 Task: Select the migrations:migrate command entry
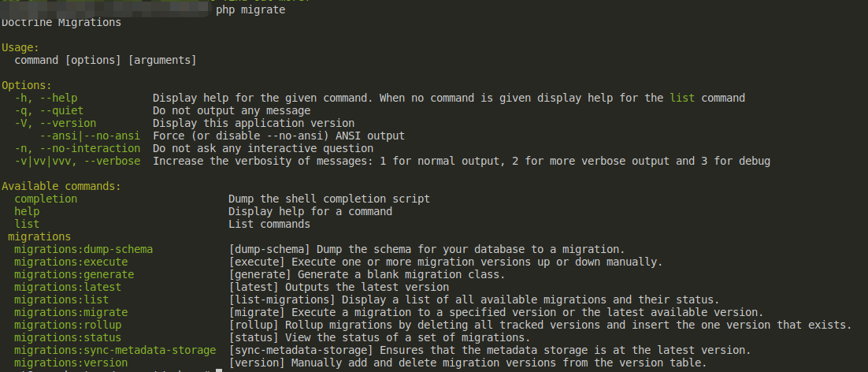click(x=71, y=312)
